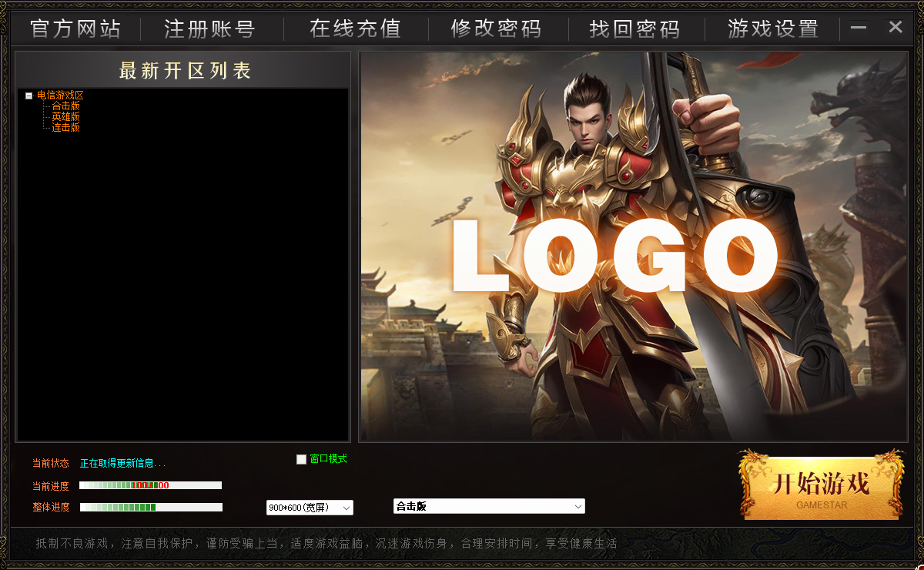The image size is (924, 570).
Task: Open the 官方网站 official website link
Action: click(75, 29)
